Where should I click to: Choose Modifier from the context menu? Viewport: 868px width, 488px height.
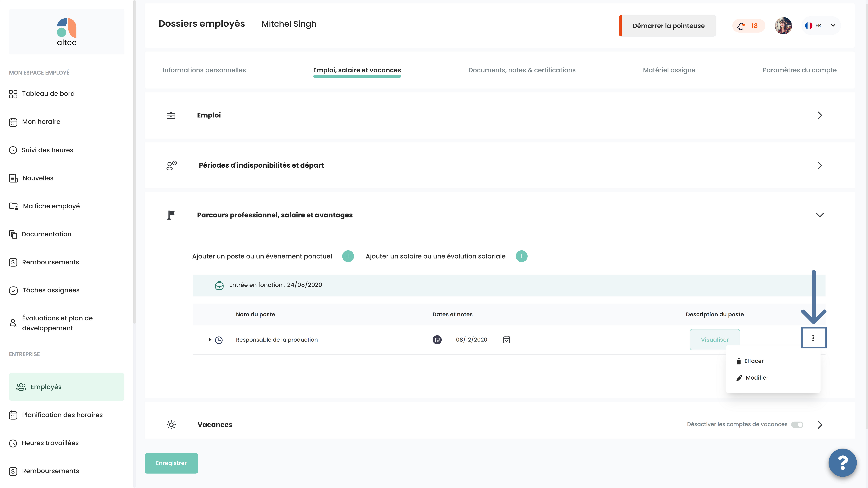pos(752,378)
